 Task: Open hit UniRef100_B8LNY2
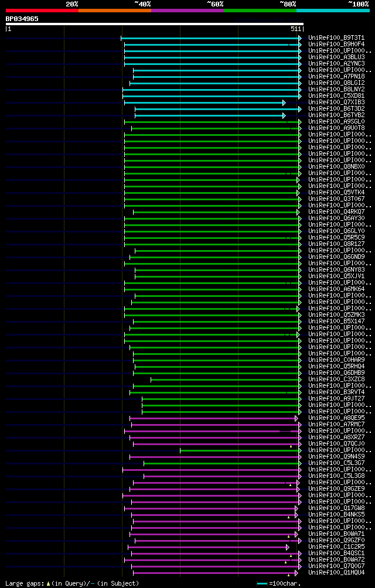tap(336, 90)
